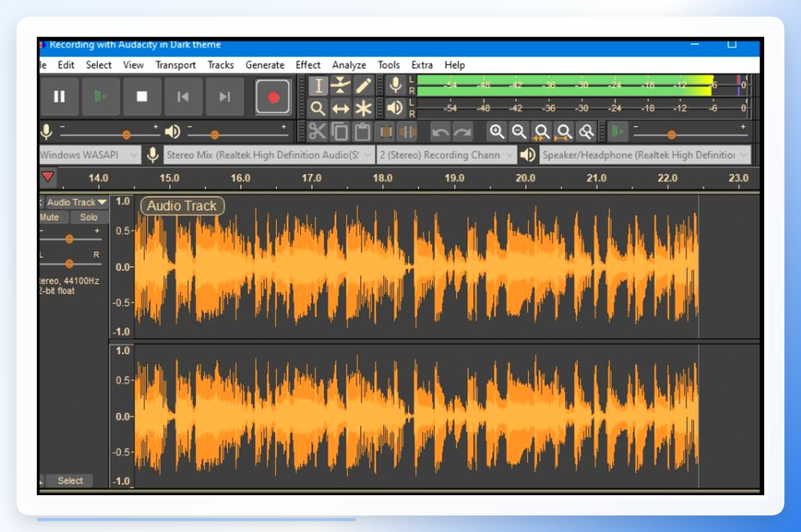Open the 2 (Stereo) Recording Channels dropdown
The height and width of the screenshot is (532, 801).
coord(446,154)
